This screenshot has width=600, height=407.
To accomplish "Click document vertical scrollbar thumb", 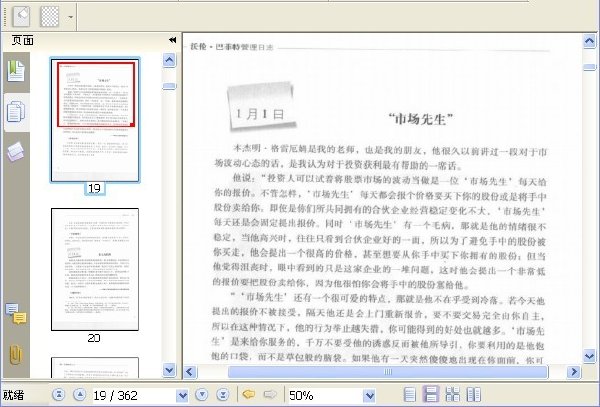I will coord(589,67).
